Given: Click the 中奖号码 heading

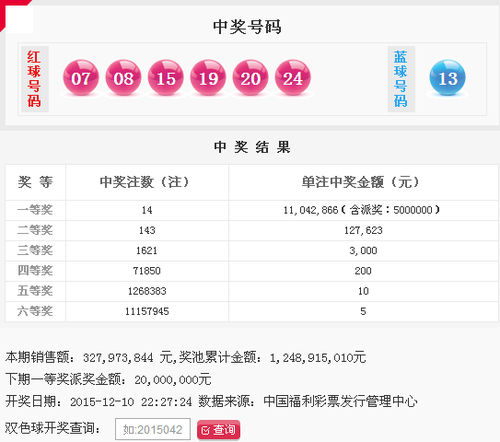Looking at the screenshot, I should [x=247, y=27].
